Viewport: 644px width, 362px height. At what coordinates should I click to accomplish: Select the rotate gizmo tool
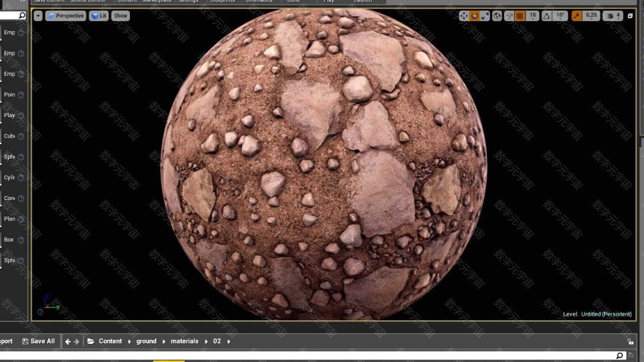474,16
